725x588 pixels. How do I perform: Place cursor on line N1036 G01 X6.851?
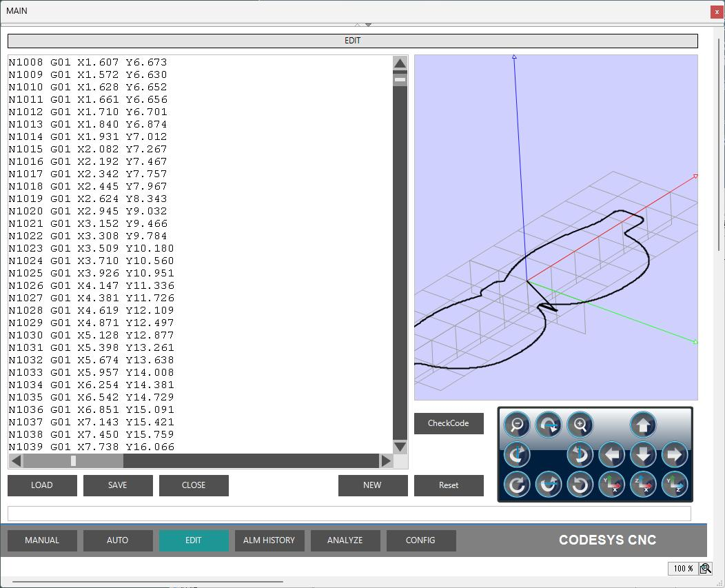91,409
